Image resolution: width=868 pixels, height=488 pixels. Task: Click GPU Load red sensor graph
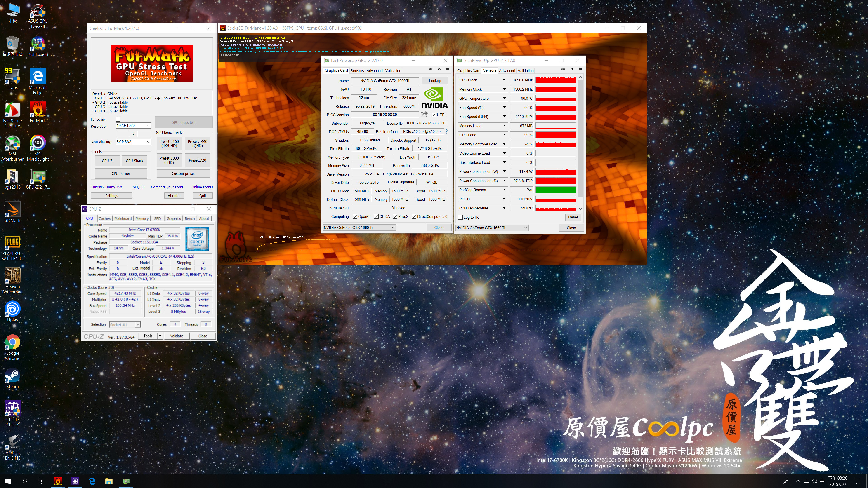click(555, 135)
